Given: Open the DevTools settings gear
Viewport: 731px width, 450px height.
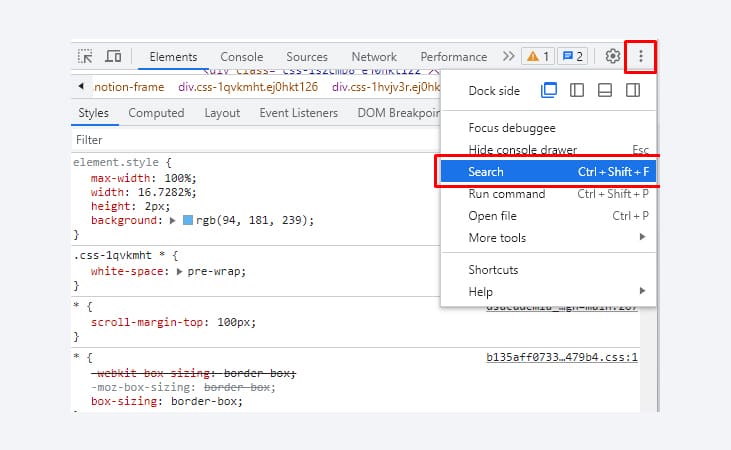Looking at the screenshot, I should tap(613, 56).
